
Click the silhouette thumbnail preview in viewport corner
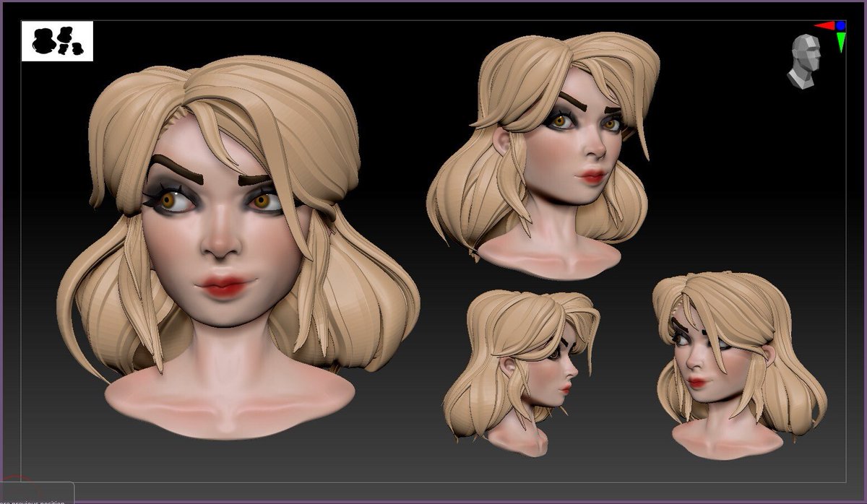click(57, 41)
